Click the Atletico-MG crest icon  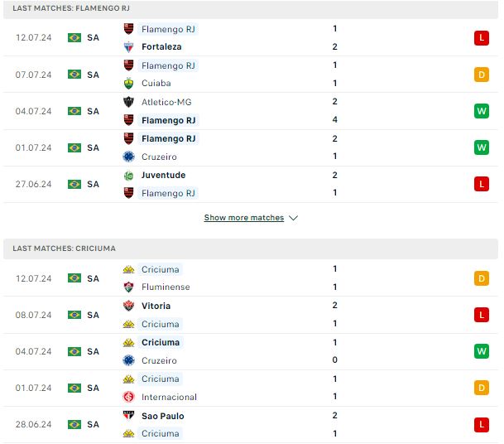point(128,102)
